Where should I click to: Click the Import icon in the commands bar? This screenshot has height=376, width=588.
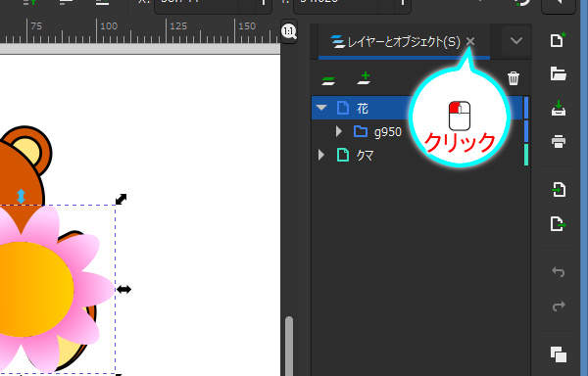point(559,190)
